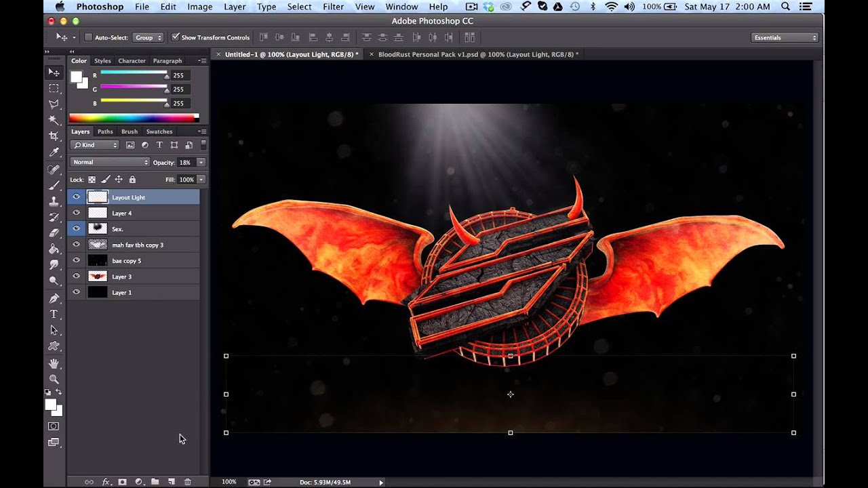
Task: Select the Horizontal Type tool
Action: [54, 314]
